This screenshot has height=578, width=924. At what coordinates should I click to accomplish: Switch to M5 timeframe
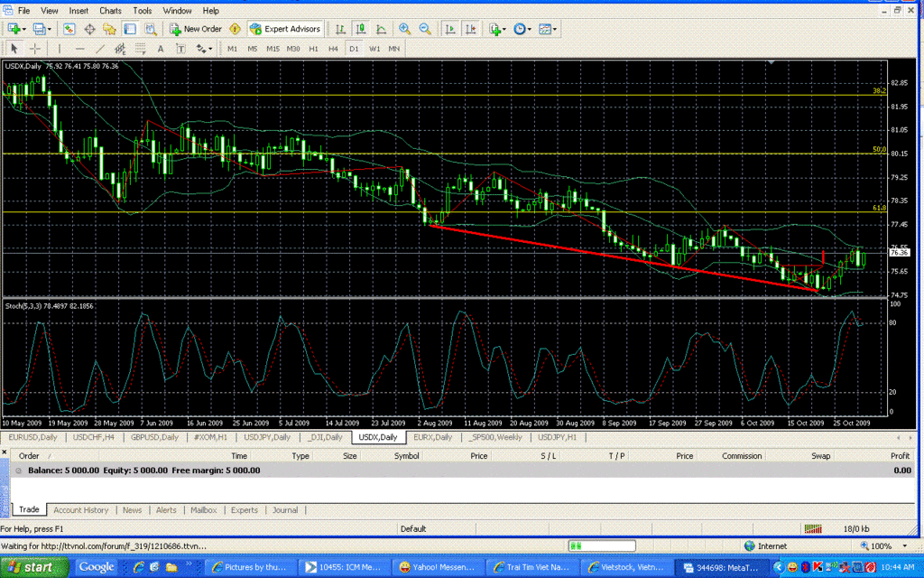tap(253, 49)
